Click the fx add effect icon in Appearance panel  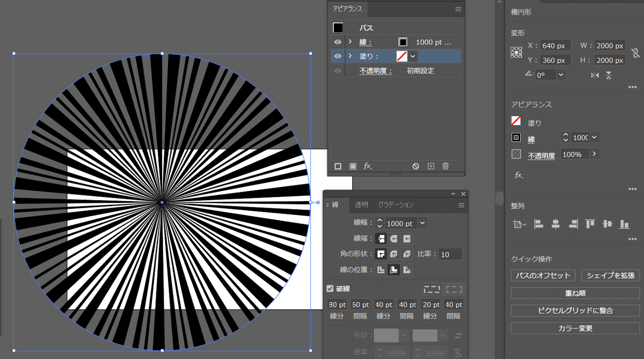point(368,166)
